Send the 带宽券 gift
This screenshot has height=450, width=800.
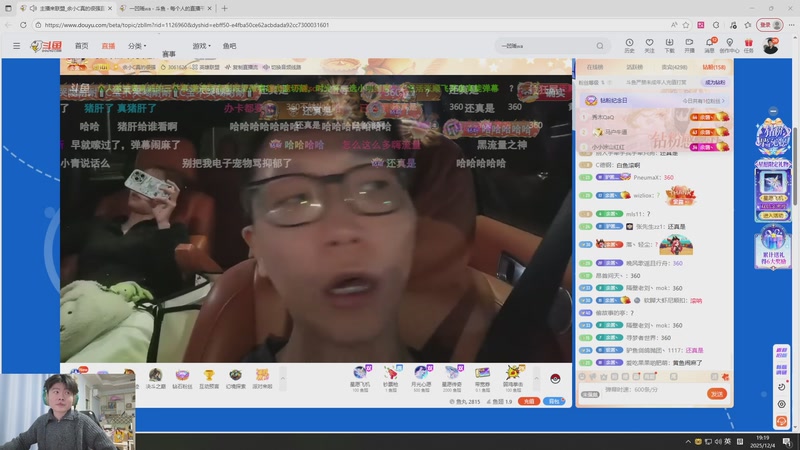pos(483,379)
